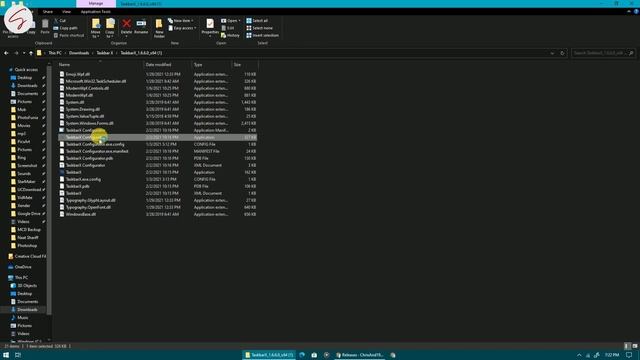Open 3D Objects under This PC
Viewport: 640px width, 360px height.
(x=27, y=286)
